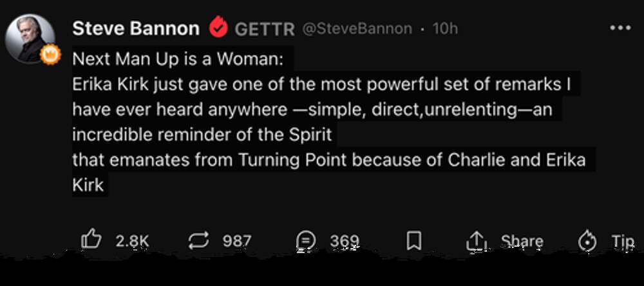Click the @SteveBannon handle
Screen dimensions: 644x286
(x=357, y=28)
